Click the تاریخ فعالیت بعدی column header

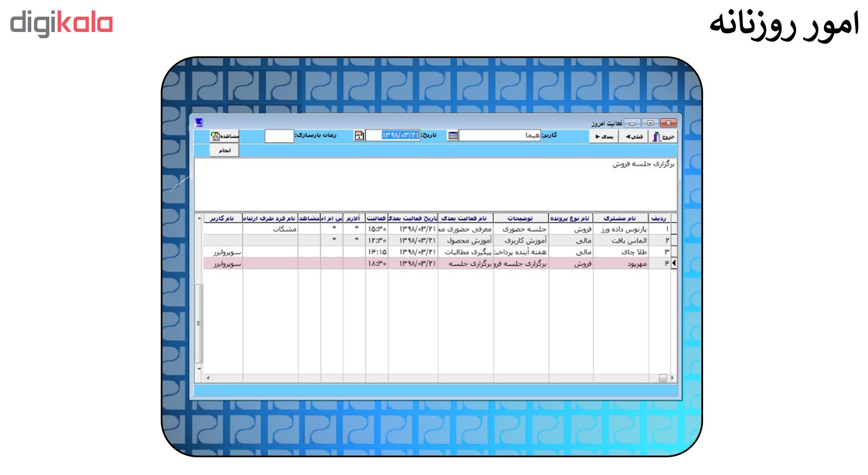413,218
